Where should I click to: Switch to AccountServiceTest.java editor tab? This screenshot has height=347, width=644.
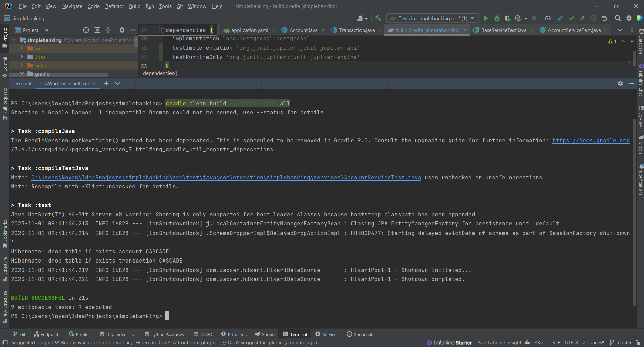pos(574,30)
